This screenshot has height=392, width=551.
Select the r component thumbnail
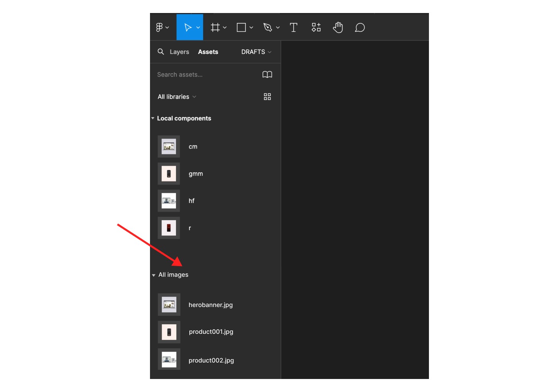tap(169, 228)
